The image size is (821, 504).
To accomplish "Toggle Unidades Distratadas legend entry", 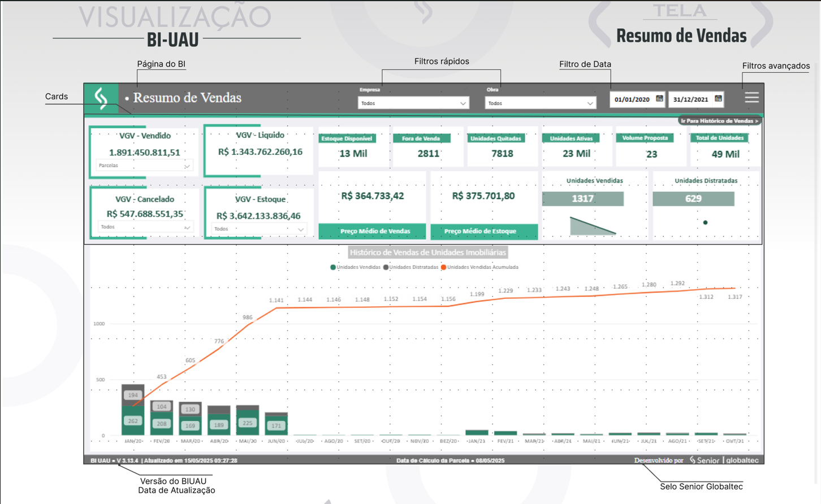I will [x=411, y=267].
